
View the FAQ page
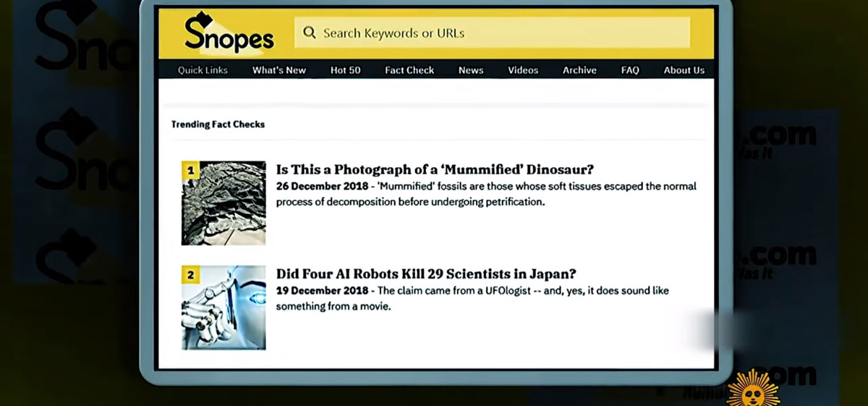(630, 70)
